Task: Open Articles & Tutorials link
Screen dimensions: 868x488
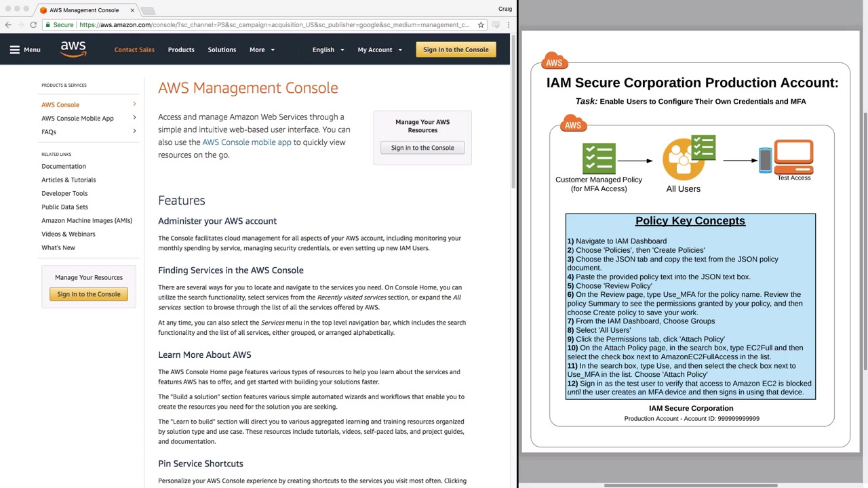Action: point(68,180)
